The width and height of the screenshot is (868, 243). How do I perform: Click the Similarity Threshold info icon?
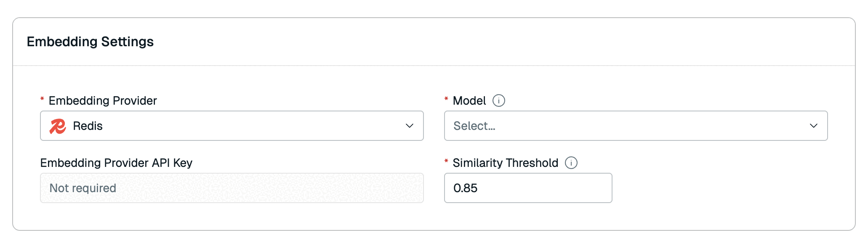[571, 163]
